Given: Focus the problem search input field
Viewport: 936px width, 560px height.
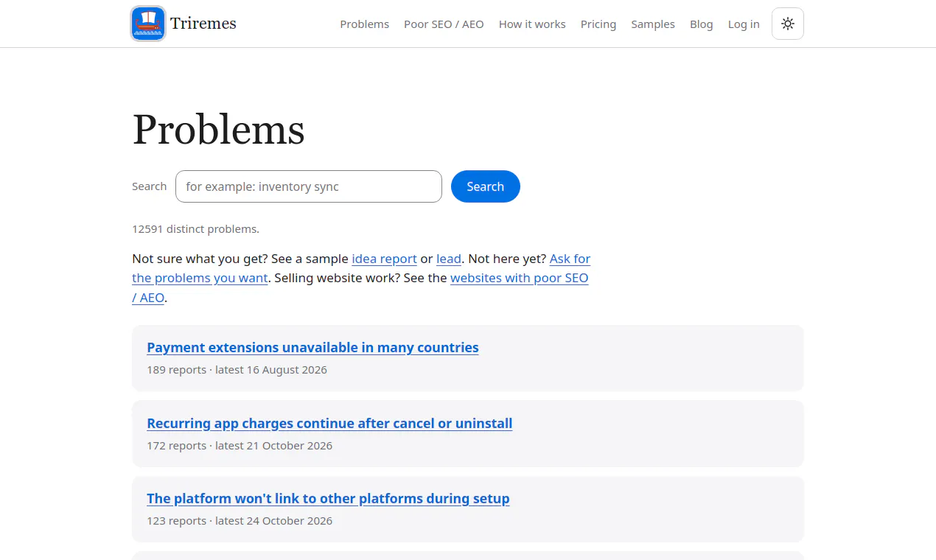Looking at the screenshot, I should (309, 186).
